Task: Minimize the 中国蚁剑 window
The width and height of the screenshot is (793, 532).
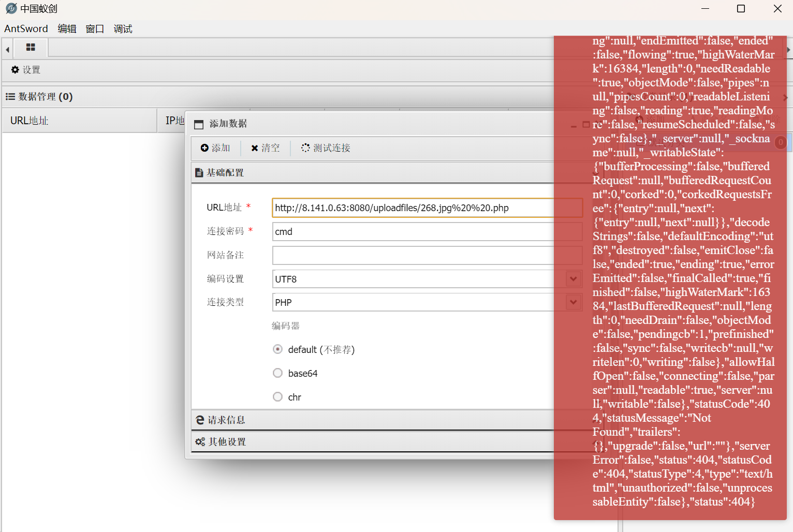Action: (x=706, y=9)
